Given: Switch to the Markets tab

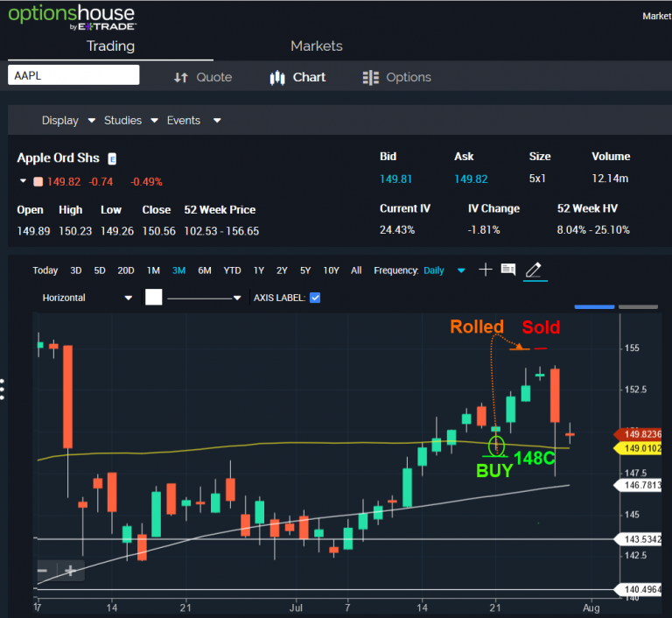Looking at the screenshot, I should coord(316,46).
